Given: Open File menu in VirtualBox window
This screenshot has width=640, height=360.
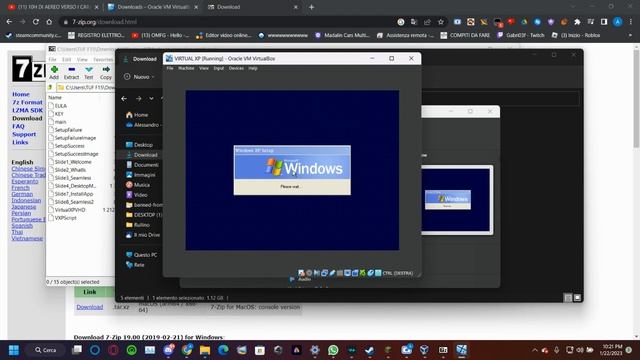Looking at the screenshot, I should click(x=170, y=68).
